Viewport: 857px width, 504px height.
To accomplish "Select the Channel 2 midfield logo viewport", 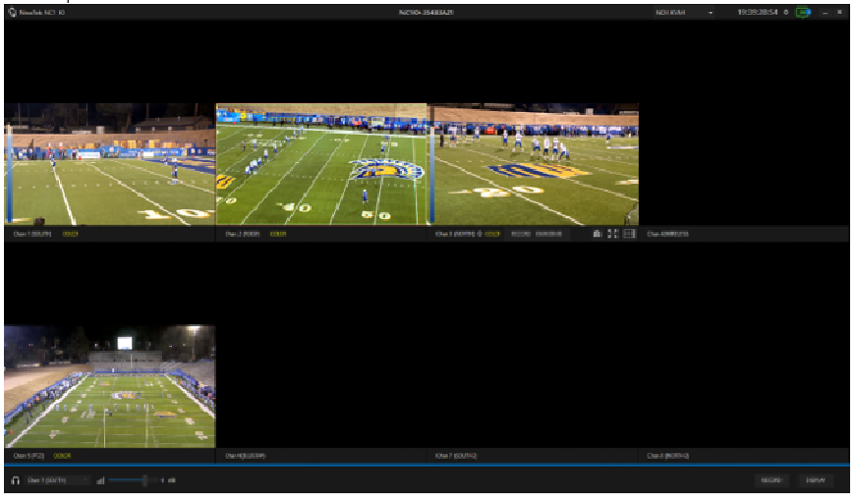I will (321, 165).
